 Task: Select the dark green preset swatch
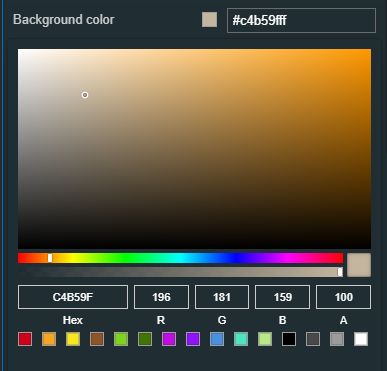pos(145,339)
